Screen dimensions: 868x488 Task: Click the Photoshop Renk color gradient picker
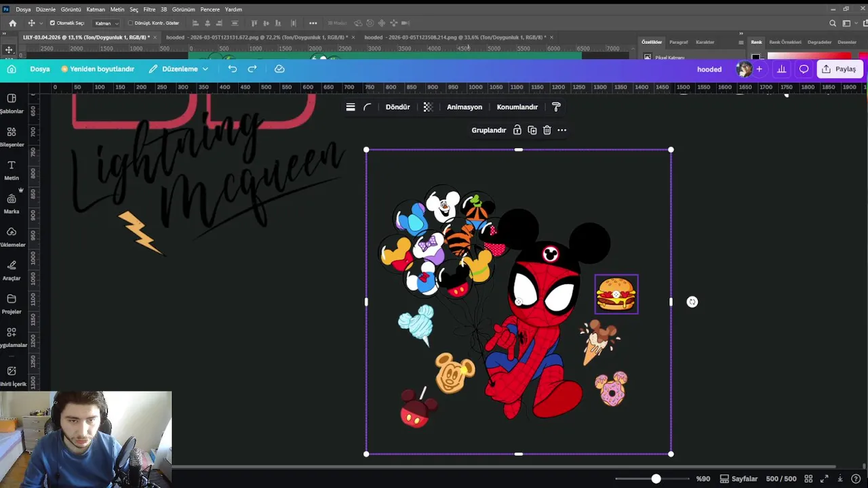[x=809, y=57]
